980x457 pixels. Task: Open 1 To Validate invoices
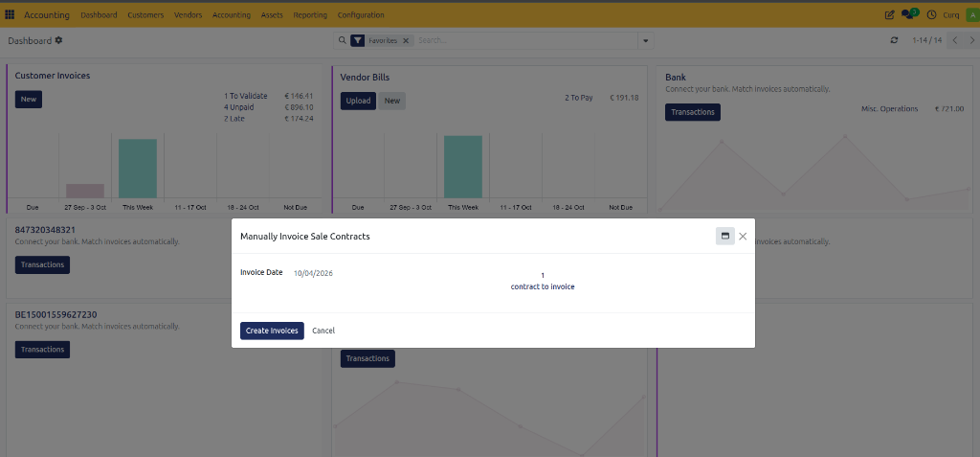(x=246, y=97)
